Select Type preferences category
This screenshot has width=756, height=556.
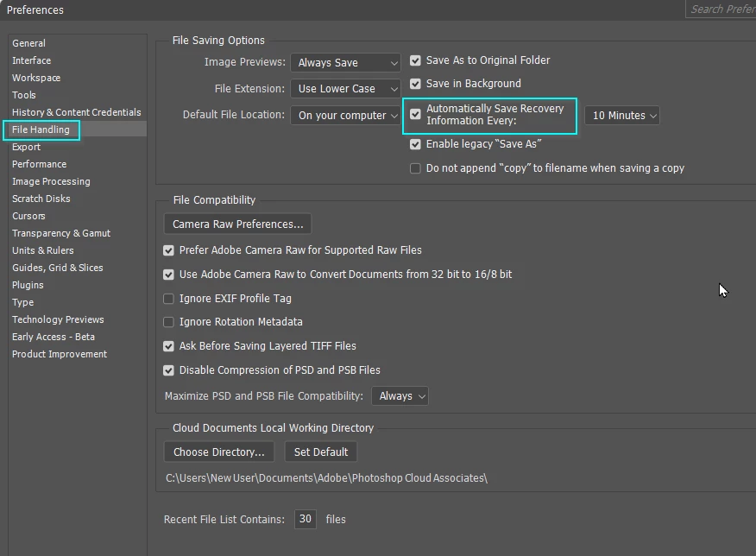[x=23, y=303]
